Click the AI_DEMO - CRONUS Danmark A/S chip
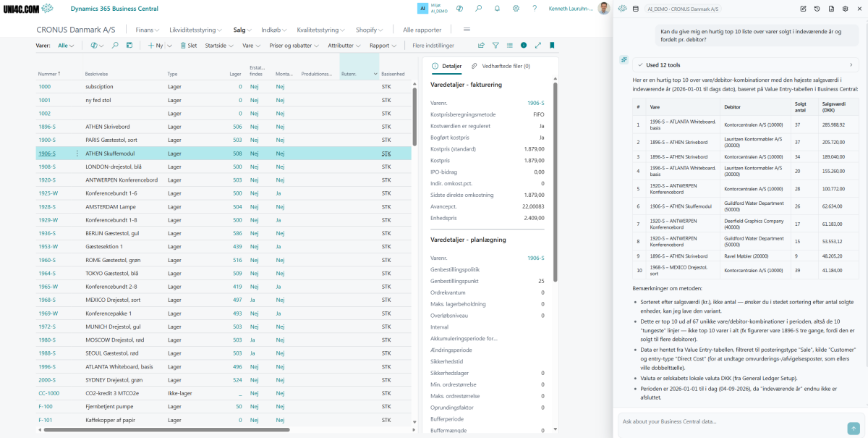The image size is (868, 438). [x=681, y=9]
